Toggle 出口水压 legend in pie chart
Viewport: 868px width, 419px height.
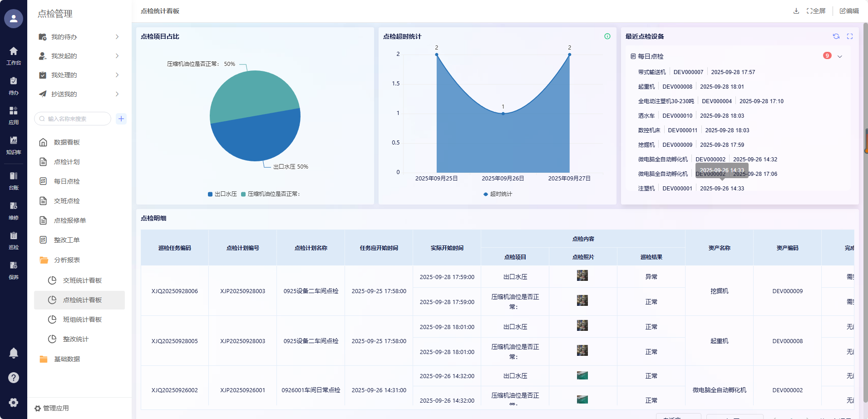pos(222,194)
